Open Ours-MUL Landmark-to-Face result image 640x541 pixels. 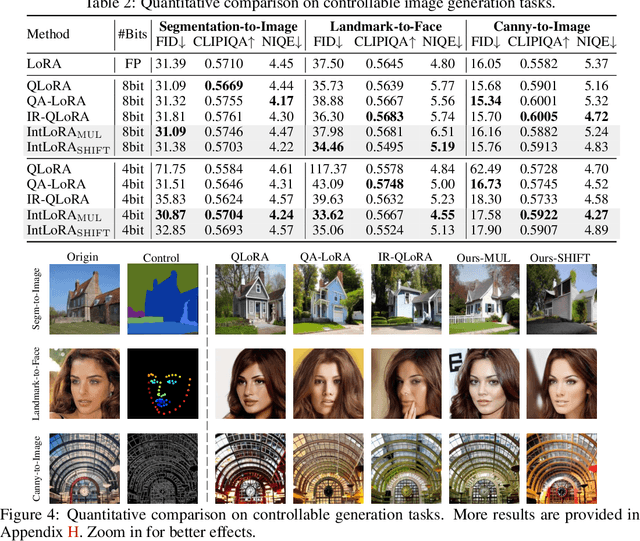click(484, 383)
